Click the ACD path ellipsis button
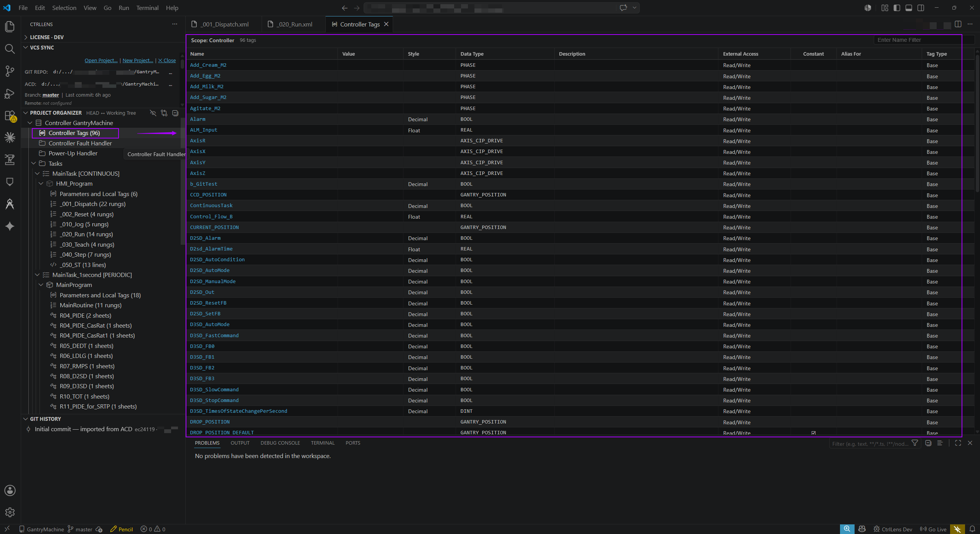Image resolution: width=980 pixels, height=534 pixels. [x=170, y=84]
